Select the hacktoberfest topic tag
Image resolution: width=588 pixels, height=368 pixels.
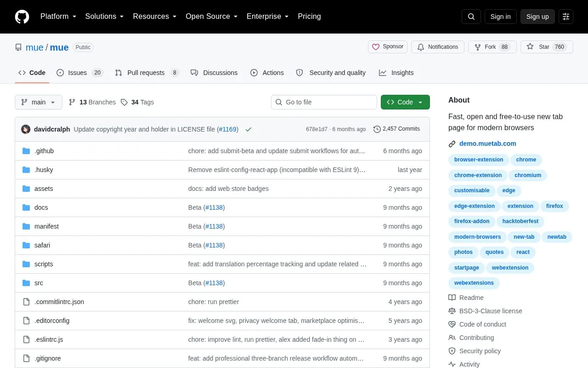520,221
